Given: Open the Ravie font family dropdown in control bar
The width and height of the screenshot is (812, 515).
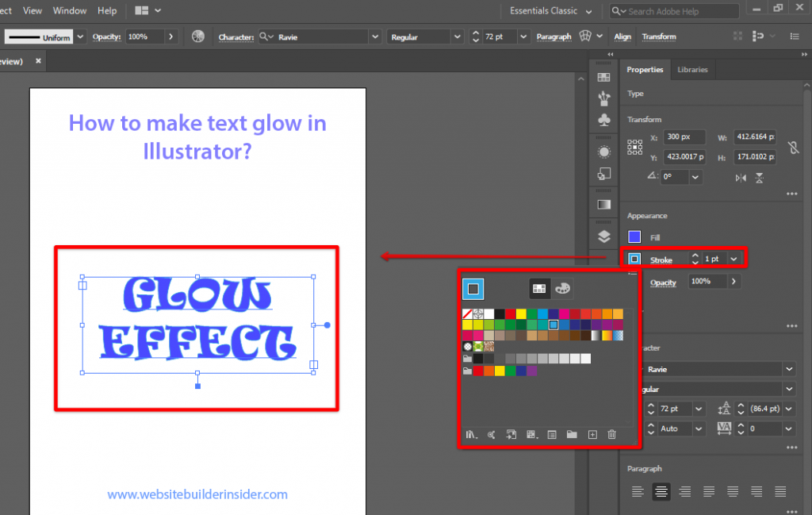Looking at the screenshot, I should coord(374,37).
